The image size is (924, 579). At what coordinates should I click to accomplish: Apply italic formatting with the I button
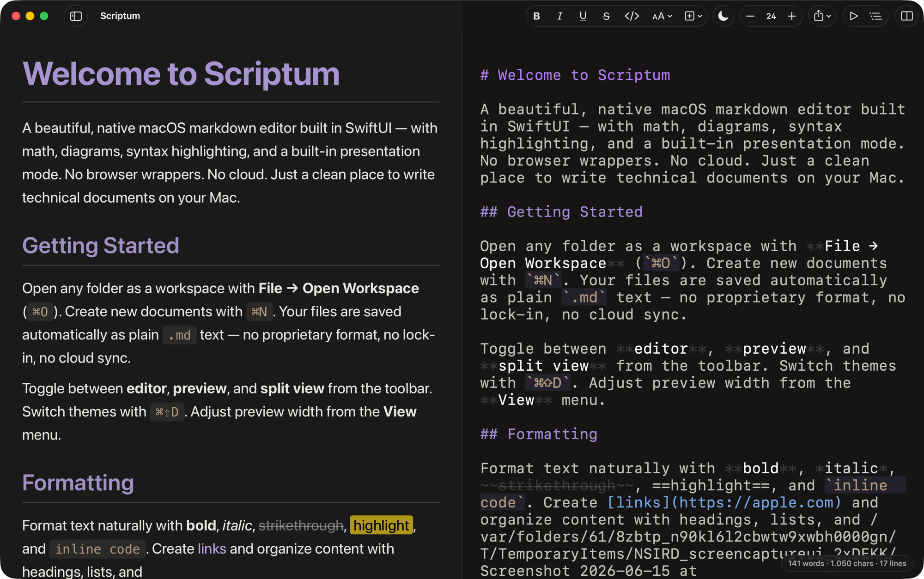pos(559,16)
